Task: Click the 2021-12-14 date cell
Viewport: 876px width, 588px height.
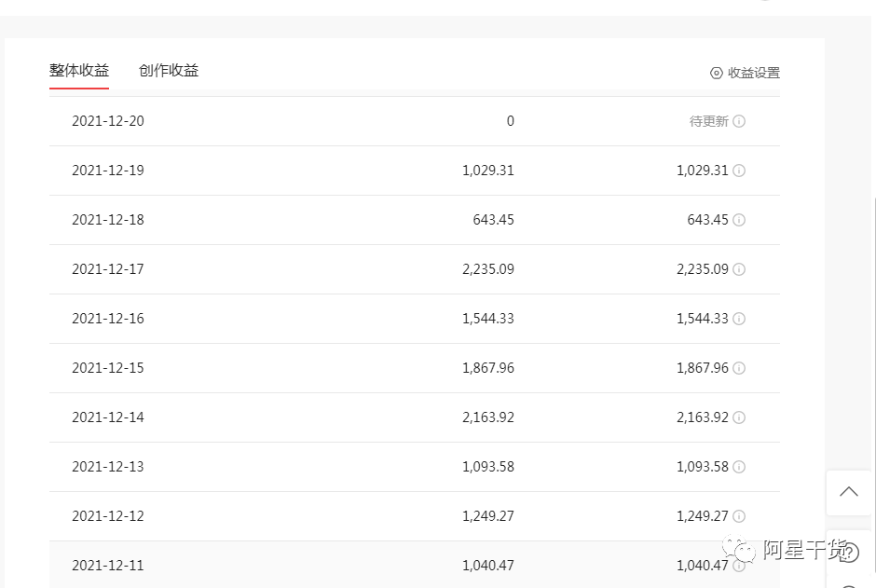Action: pyautogui.click(x=108, y=417)
